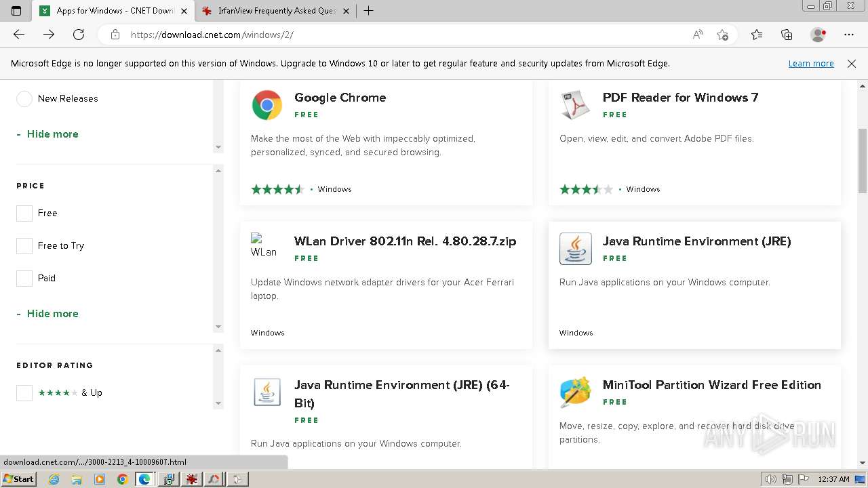Image resolution: width=868 pixels, height=488 pixels.
Task: Click the Java Runtime Environment (JRE) icon
Action: point(576,249)
